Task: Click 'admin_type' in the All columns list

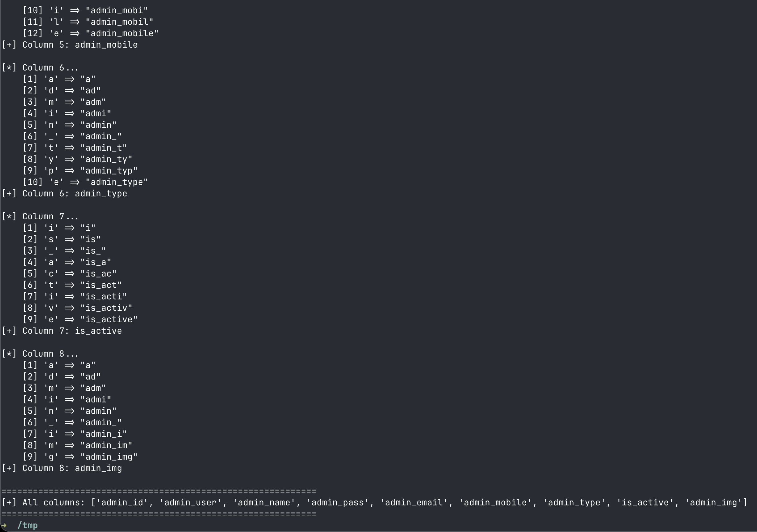Action: pos(574,503)
